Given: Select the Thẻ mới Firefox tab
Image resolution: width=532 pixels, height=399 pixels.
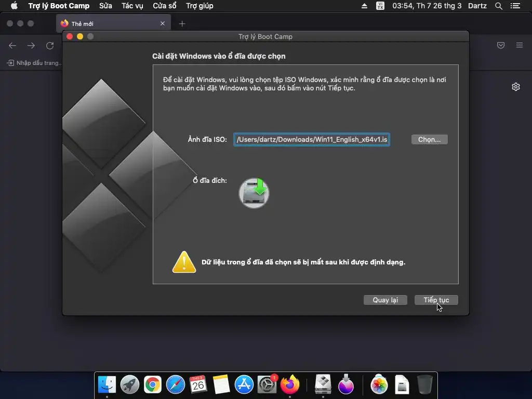Looking at the screenshot, I should [x=113, y=23].
